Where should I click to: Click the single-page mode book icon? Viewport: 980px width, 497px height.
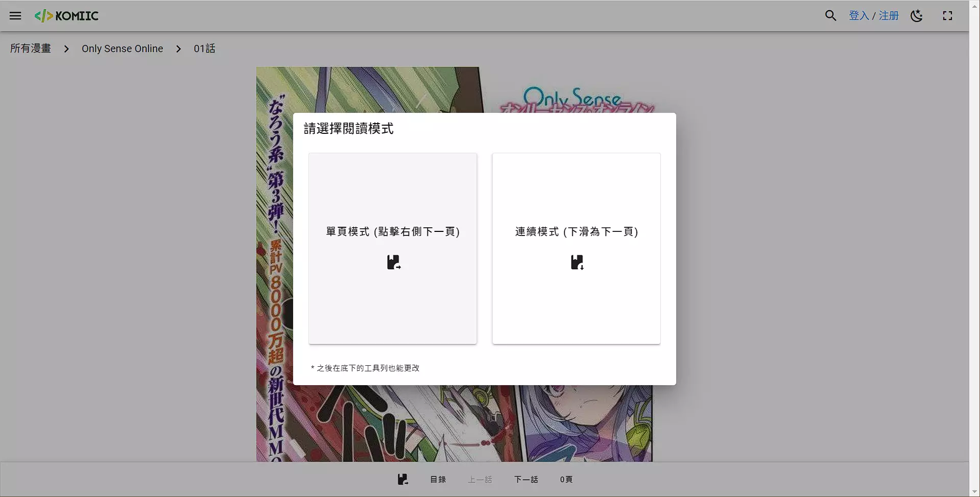[x=393, y=263]
